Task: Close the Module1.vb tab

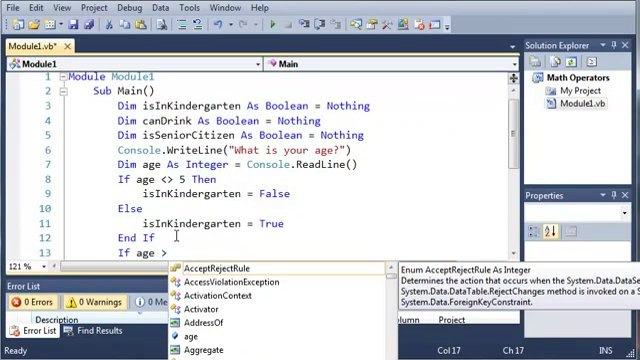Action: 67,47
